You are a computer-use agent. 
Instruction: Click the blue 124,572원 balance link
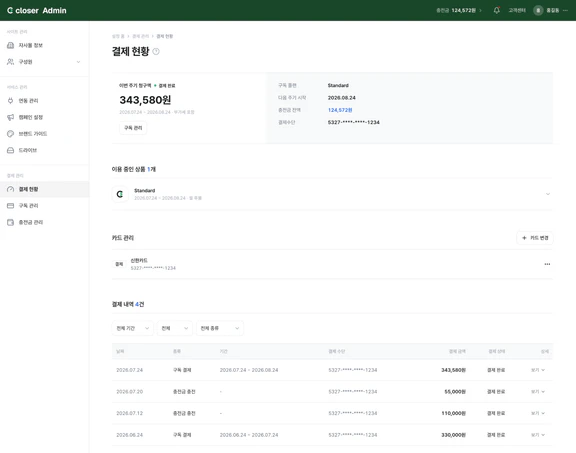pos(340,110)
